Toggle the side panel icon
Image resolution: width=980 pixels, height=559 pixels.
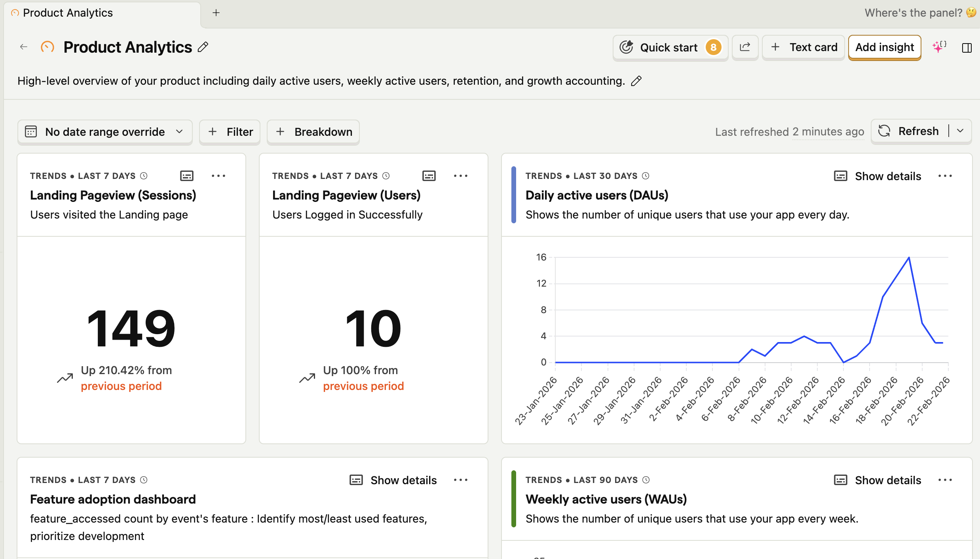click(x=967, y=48)
